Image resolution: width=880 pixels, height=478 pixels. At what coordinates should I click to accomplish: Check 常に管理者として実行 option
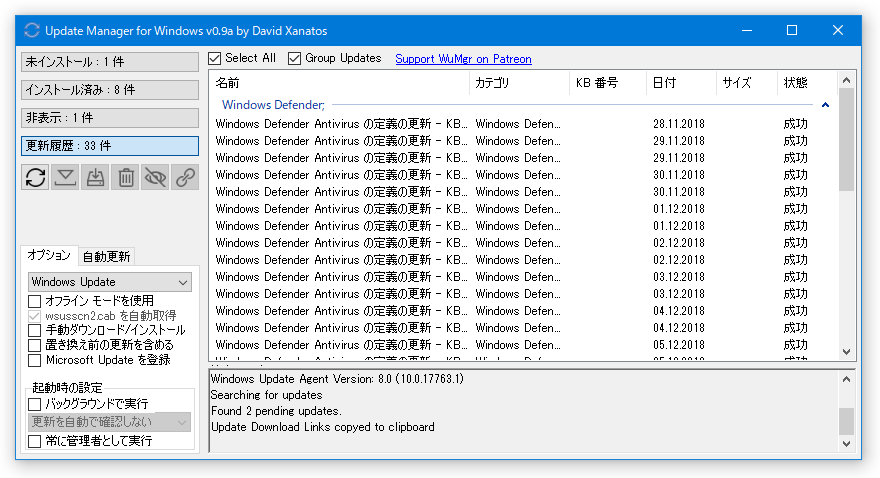click(x=35, y=441)
